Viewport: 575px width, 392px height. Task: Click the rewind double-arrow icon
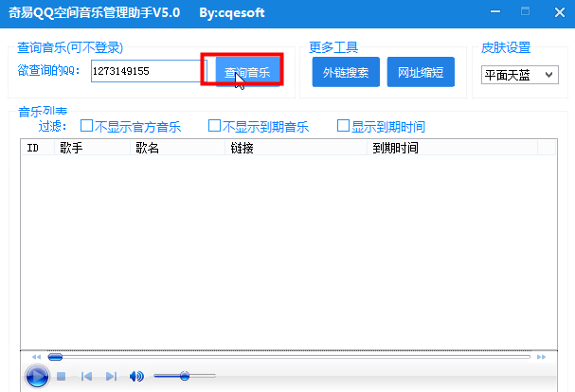coord(36,357)
